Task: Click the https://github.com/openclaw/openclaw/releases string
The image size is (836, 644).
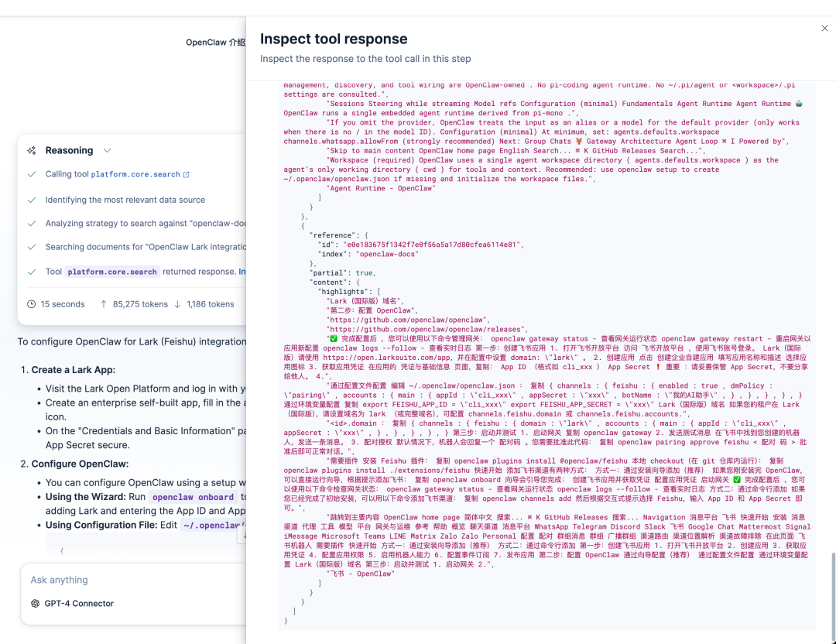Action: click(x=427, y=330)
